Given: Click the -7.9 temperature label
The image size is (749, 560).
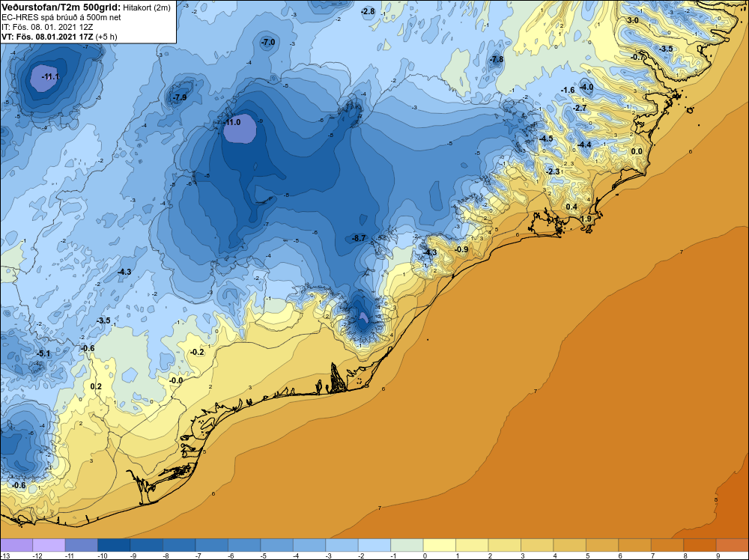Looking at the screenshot, I should coord(180,97).
